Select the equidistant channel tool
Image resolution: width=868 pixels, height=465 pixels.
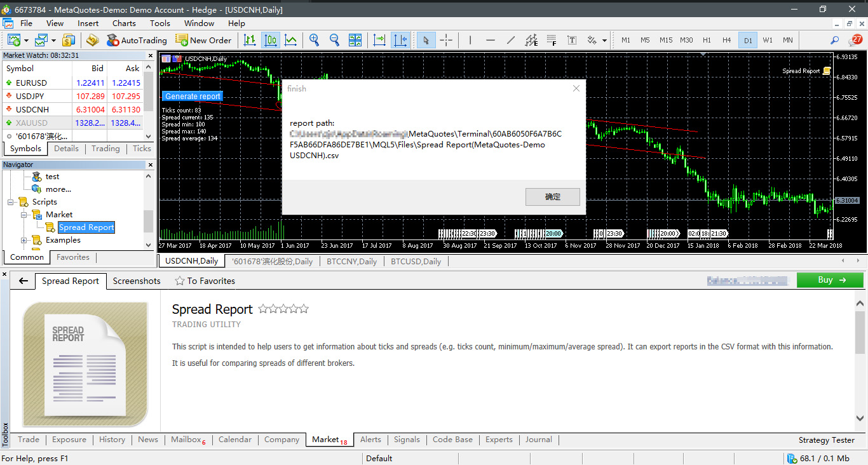(x=532, y=40)
